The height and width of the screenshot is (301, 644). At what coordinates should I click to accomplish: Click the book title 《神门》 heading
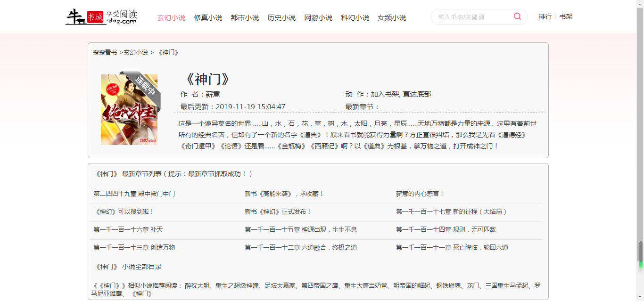tap(207, 79)
